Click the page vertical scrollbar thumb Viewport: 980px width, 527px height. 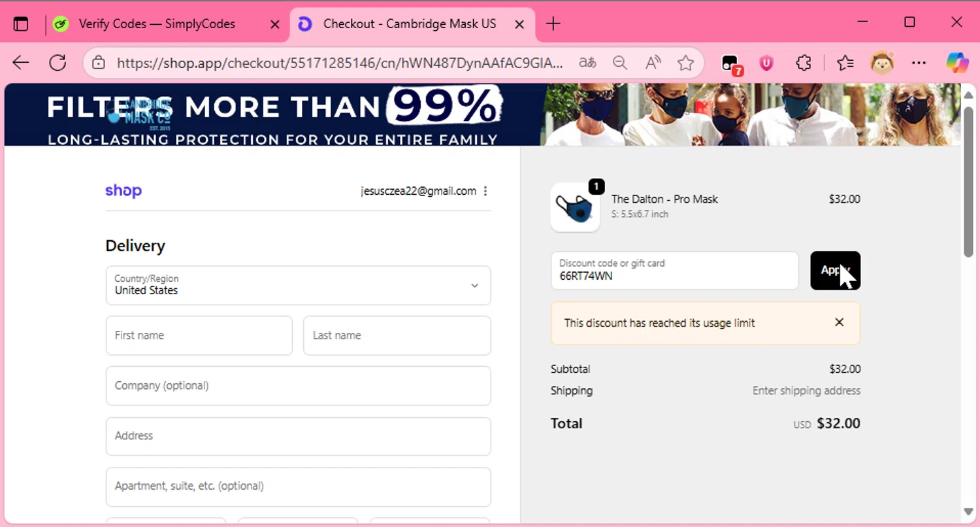point(969,182)
